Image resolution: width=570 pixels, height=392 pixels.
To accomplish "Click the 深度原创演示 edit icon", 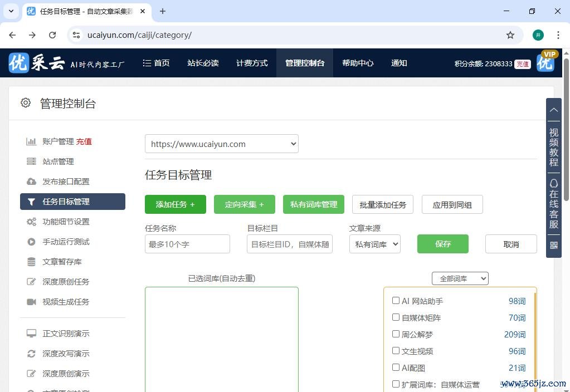I will (31, 374).
